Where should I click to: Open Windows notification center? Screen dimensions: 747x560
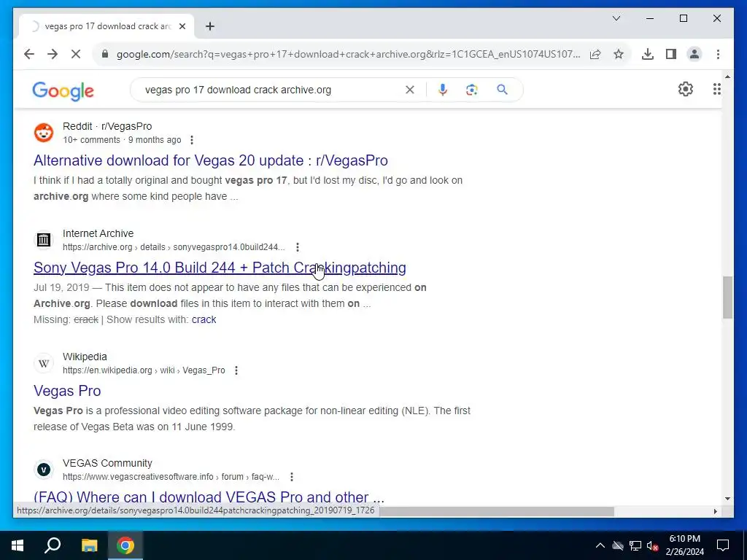(x=723, y=545)
